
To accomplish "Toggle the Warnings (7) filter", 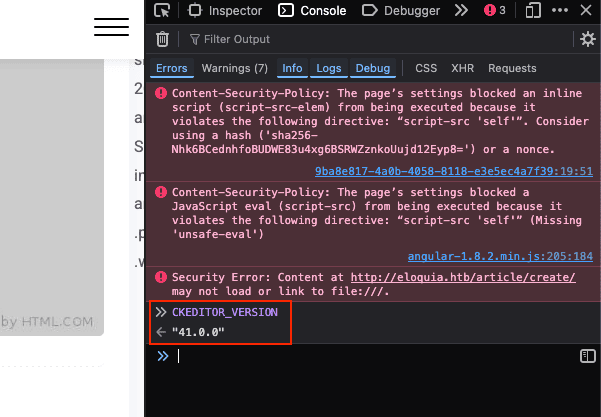I will point(235,68).
